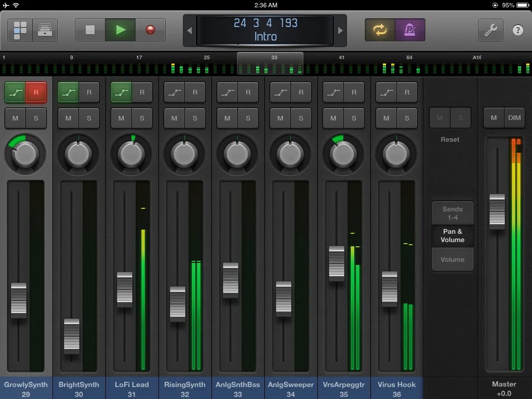
Task: Solo the GrowlySynth channel
Action: (36, 118)
